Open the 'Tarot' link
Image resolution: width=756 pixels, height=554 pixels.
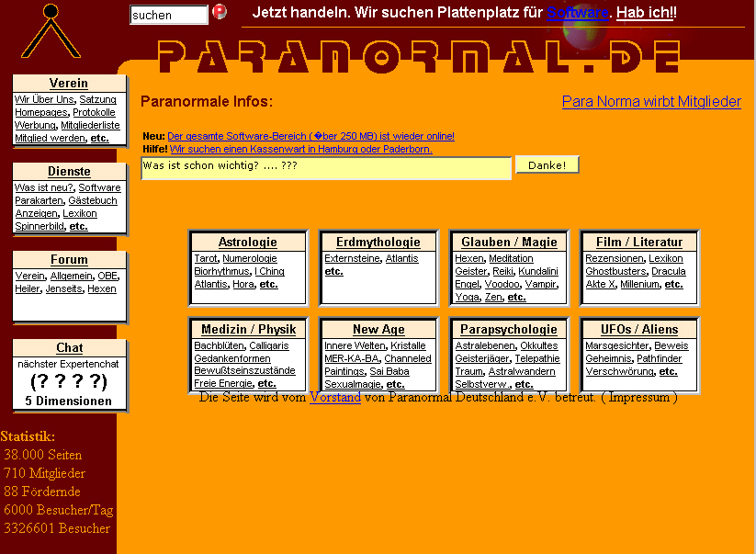tap(206, 258)
